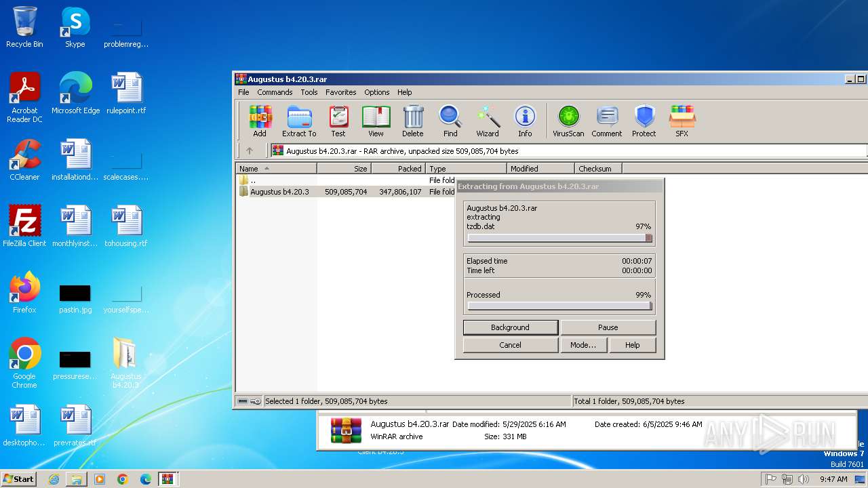Open the Find tool
The width and height of the screenshot is (868, 488).
coord(450,121)
